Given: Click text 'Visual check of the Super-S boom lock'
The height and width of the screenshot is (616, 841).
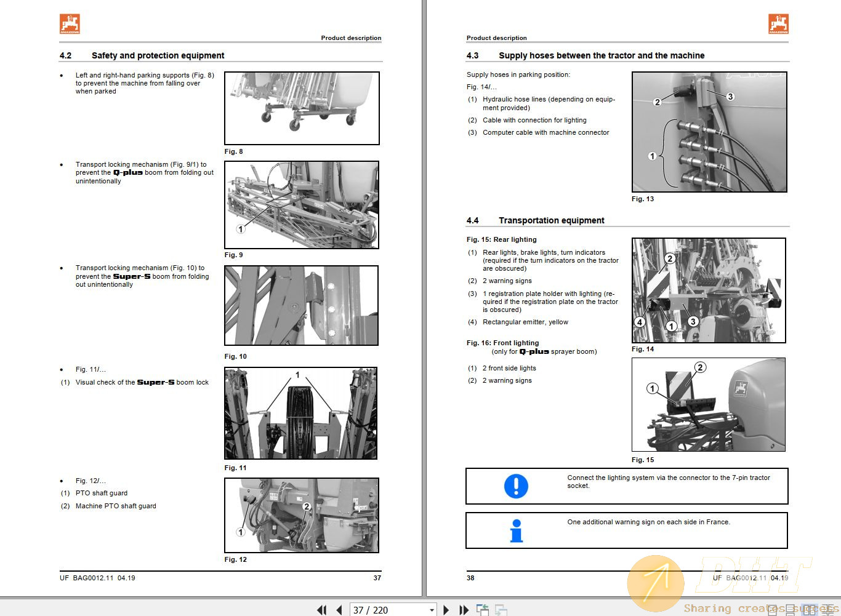Looking at the screenshot, I should click(142, 382).
